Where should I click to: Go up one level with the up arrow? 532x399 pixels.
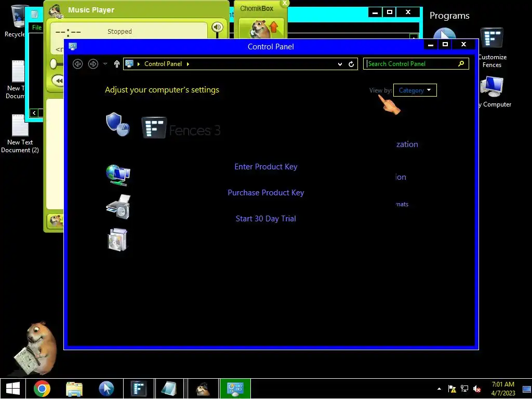[117, 64]
